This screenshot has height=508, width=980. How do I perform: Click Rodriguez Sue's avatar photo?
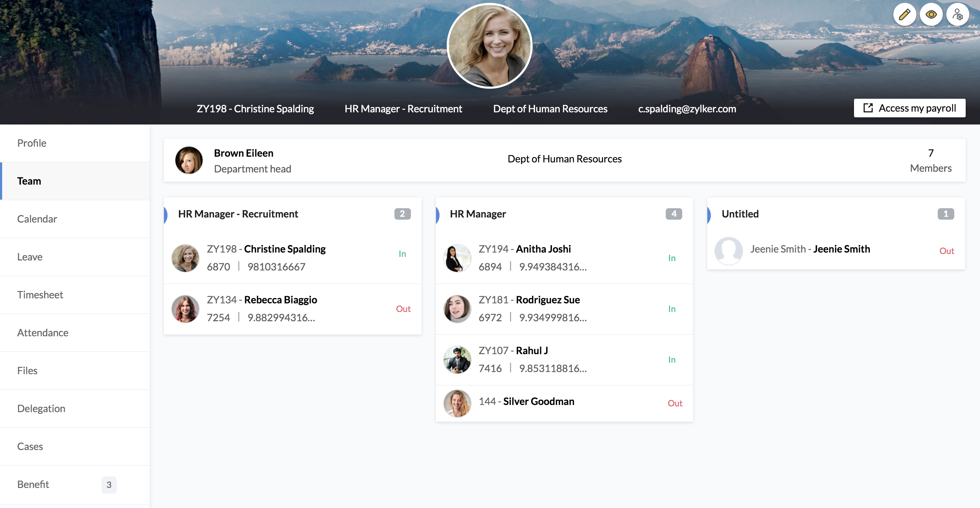point(457,309)
